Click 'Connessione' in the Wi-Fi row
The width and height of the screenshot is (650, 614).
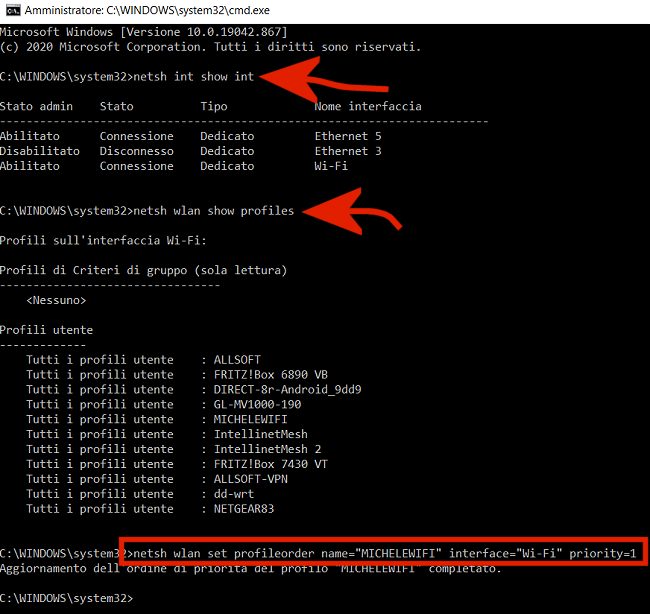tap(137, 166)
